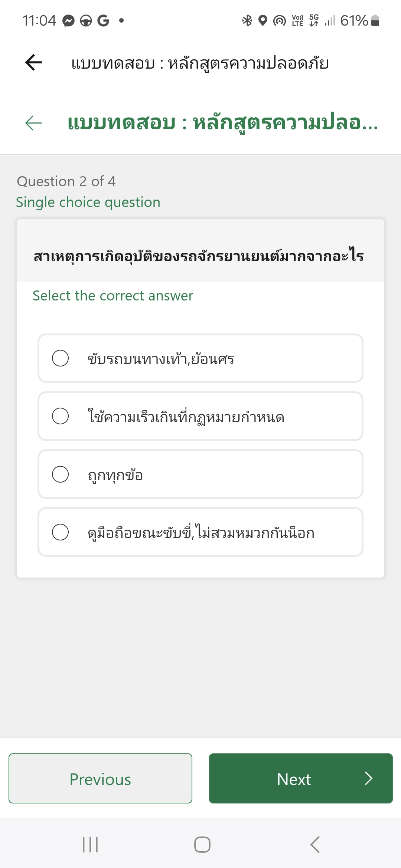Tap the Android home navigation button
The width and height of the screenshot is (401, 868).
pos(202,845)
